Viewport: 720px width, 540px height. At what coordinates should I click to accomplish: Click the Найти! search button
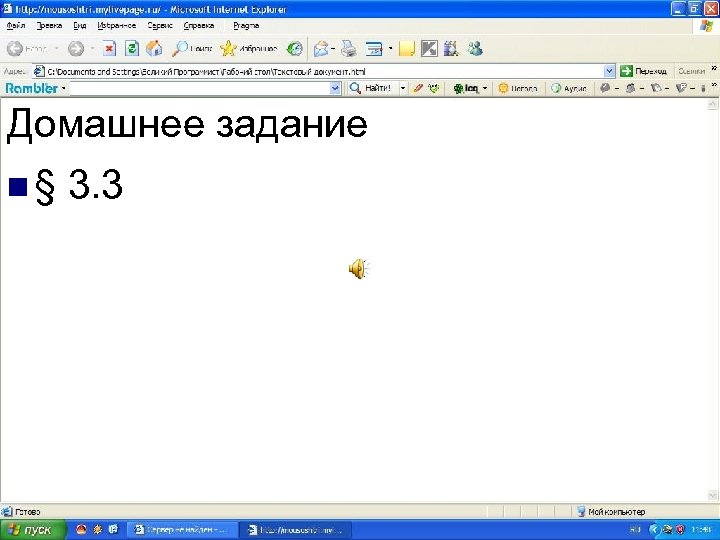(x=370, y=88)
